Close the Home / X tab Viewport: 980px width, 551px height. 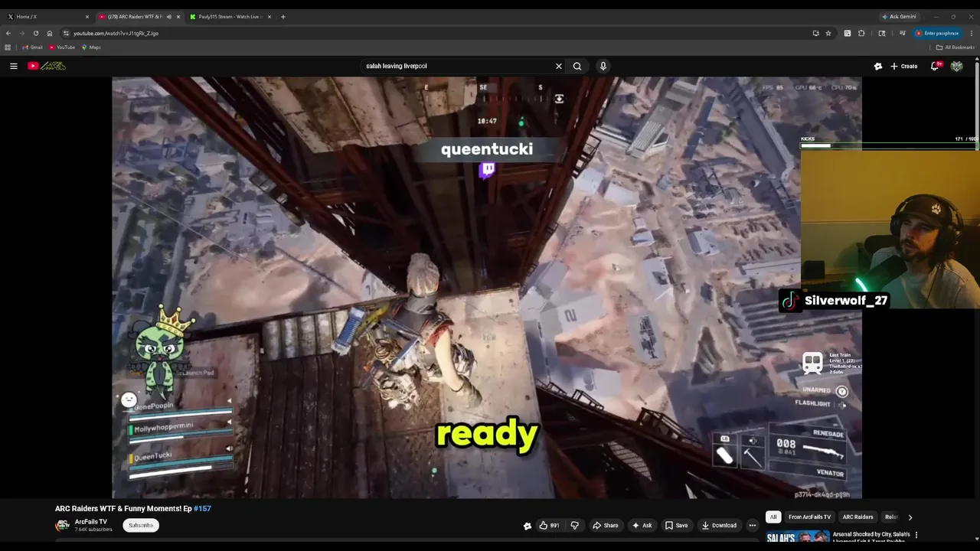[87, 16]
